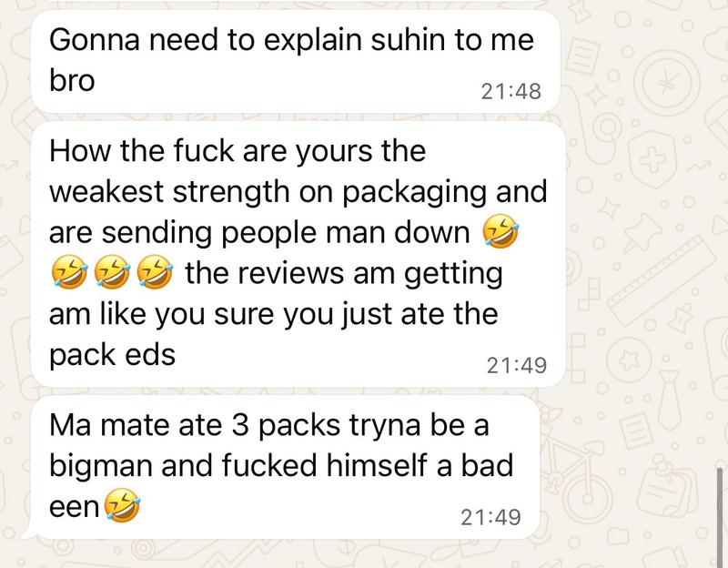The width and height of the screenshot is (728, 568).
Task: Click the 21:49 timestamp beside "pack eds"
Action: coord(517,366)
